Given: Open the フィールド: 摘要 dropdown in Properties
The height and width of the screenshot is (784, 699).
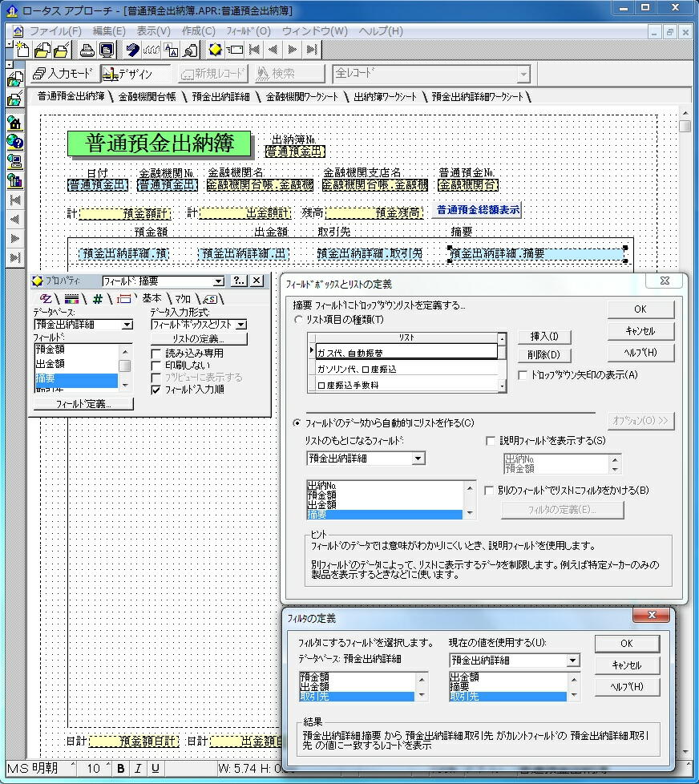Looking at the screenshot, I should pyautogui.click(x=219, y=281).
